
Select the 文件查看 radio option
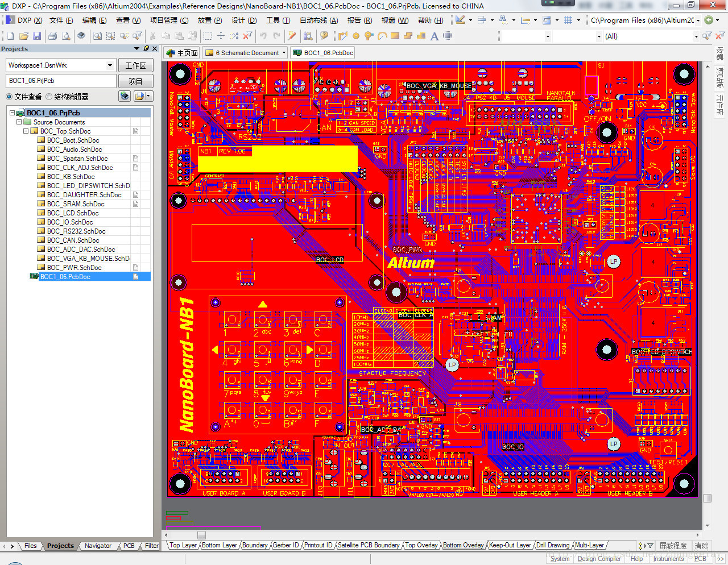[x=9, y=97]
